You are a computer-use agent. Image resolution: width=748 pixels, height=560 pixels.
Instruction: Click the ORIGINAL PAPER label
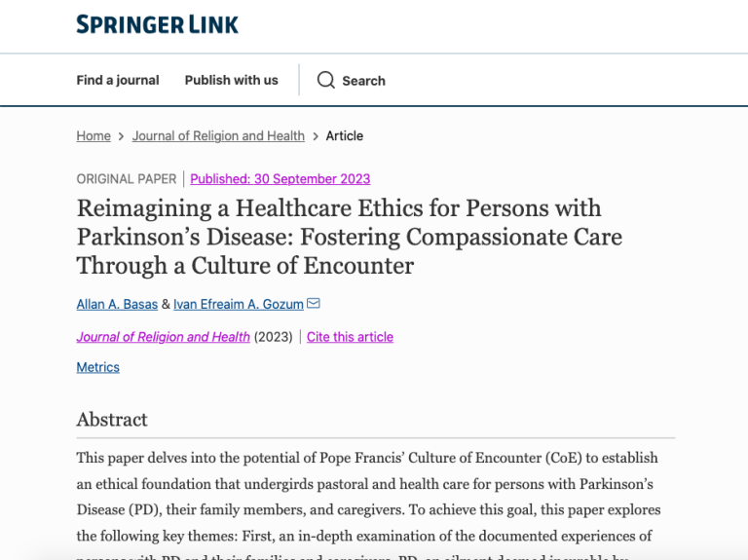tap(127, 179)
